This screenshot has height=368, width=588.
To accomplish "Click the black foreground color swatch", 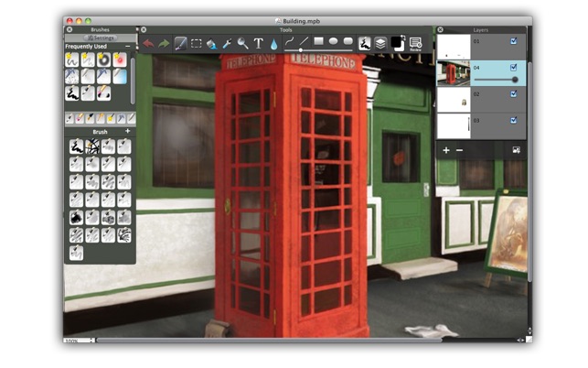I will [396, 42].
